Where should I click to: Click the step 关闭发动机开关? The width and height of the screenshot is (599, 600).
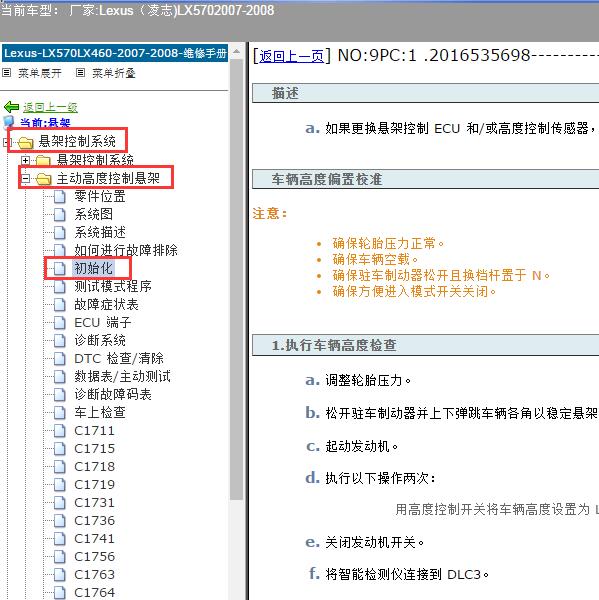click(375, 542)
